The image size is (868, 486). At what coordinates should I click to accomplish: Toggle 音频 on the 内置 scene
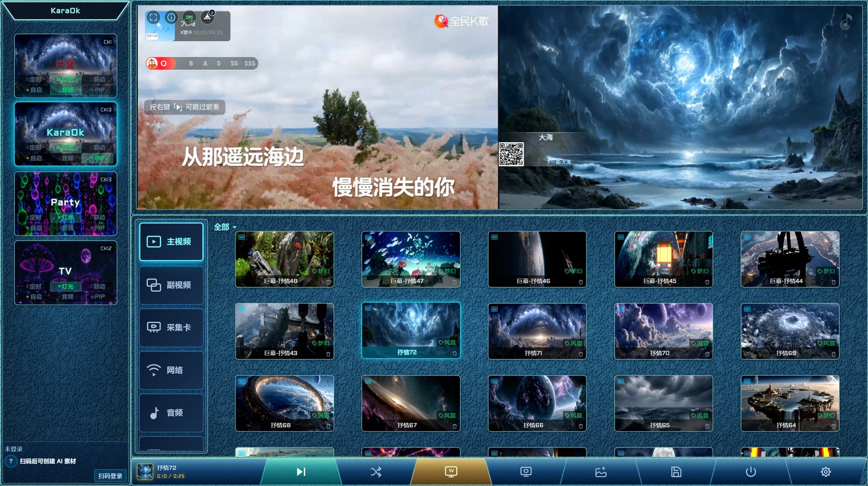pyautogui.click(x=66, y=90)
